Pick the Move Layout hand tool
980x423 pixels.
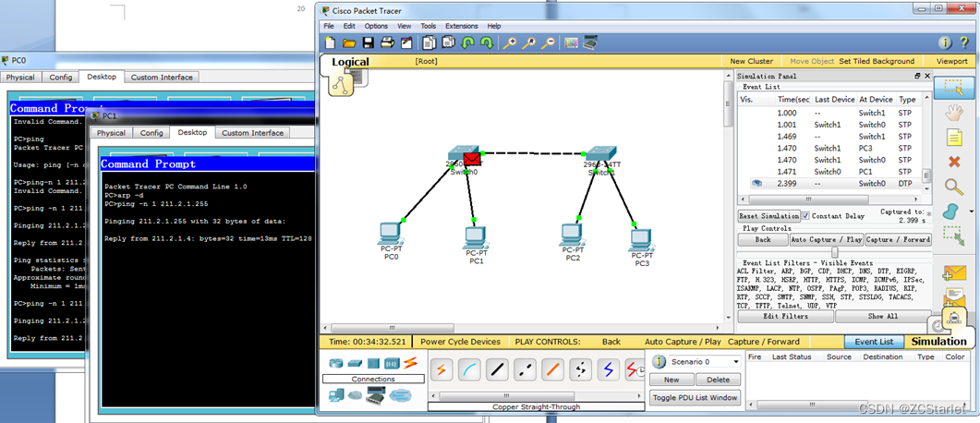pos(954,113)
